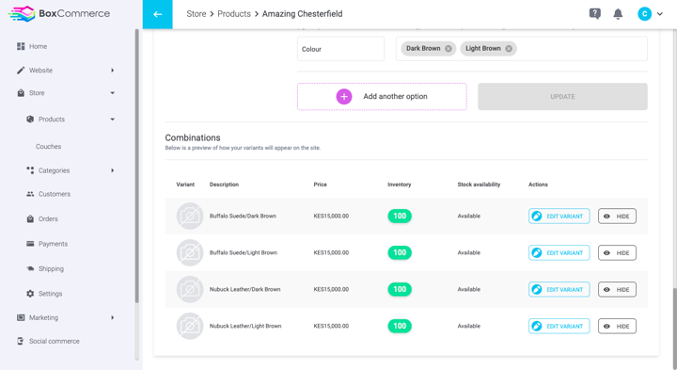Hide the Buffalo Suede/Dark Brown variant

click(x=617, y=216)
